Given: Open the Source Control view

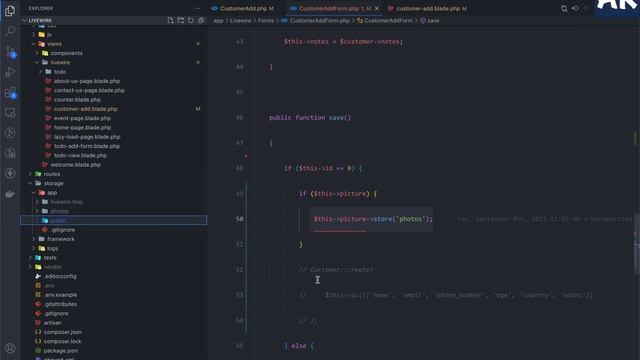Looking at the screenshot, I should pos(10,52).
